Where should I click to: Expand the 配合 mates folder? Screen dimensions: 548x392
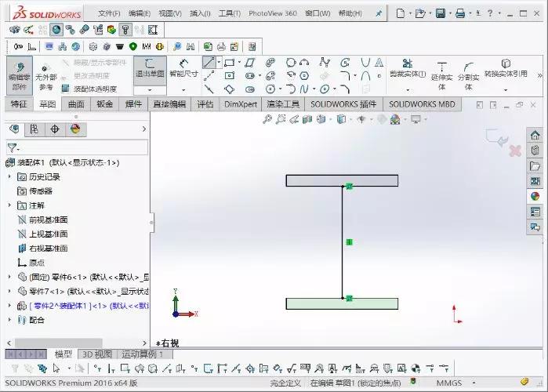(x=9, y=320)
